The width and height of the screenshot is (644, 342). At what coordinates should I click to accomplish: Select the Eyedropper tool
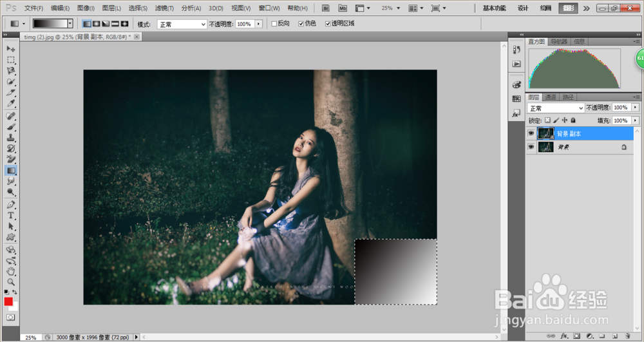[x=11, y=103]
